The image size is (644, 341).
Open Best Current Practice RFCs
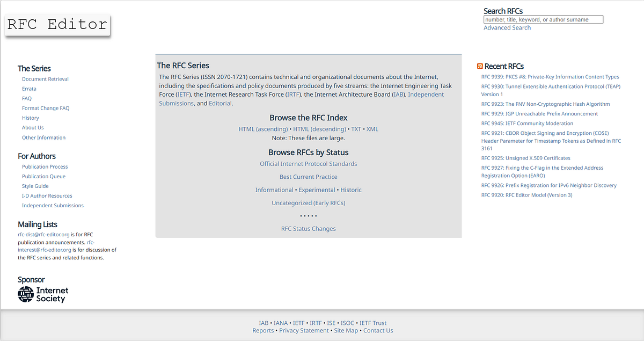(309, 177)
